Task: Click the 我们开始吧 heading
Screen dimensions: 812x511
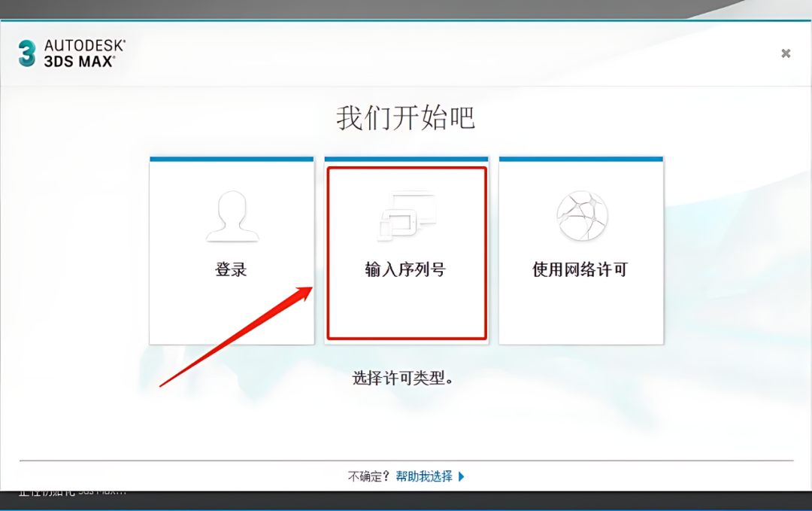Action: (x=405, y=117)
